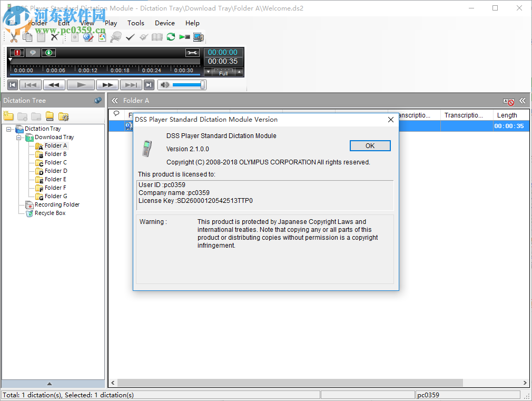Open the File menu

12,23
